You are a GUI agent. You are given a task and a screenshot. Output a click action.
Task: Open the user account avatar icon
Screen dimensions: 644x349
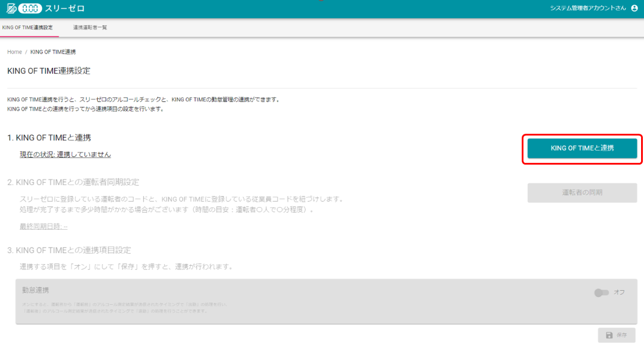(x=635, y=8)
